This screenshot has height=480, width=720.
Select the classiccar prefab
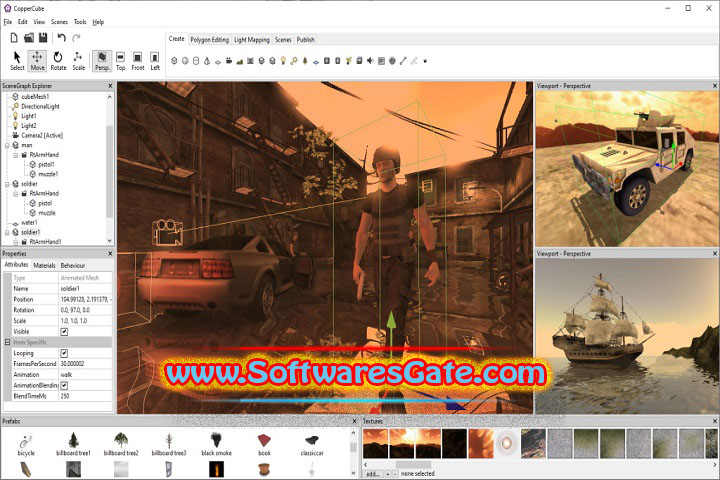click(312, 444)
